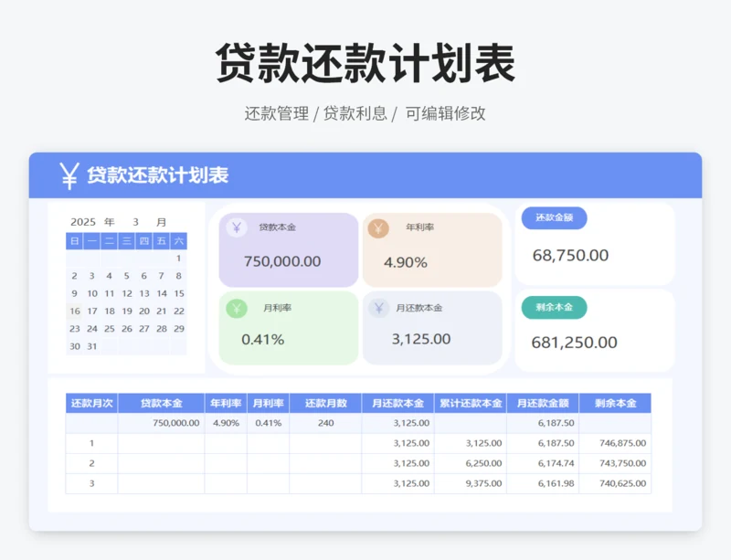This screenshot has height=560, width=731.
Task: Click the 三 weekday header in calendar
Action: pos(126,241)
